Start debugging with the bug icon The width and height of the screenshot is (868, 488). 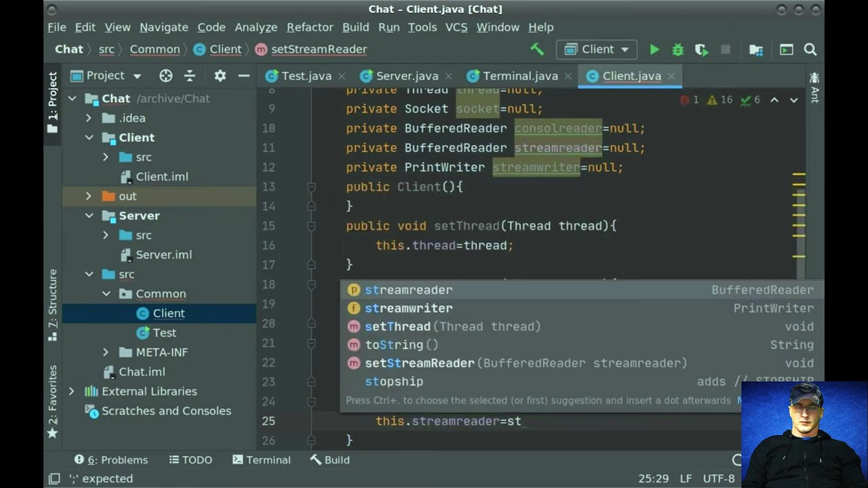(x=677, y=49)
